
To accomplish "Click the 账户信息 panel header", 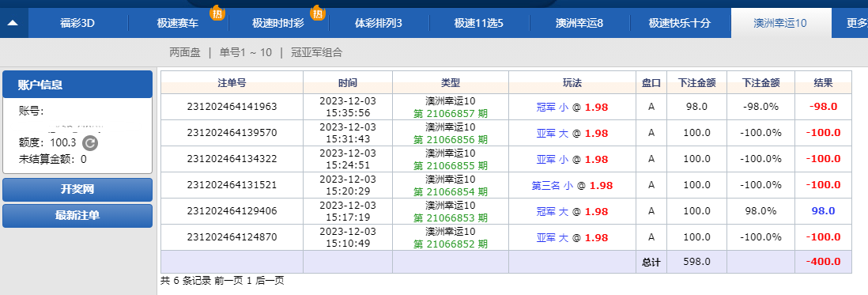I will tap(77, 85).
